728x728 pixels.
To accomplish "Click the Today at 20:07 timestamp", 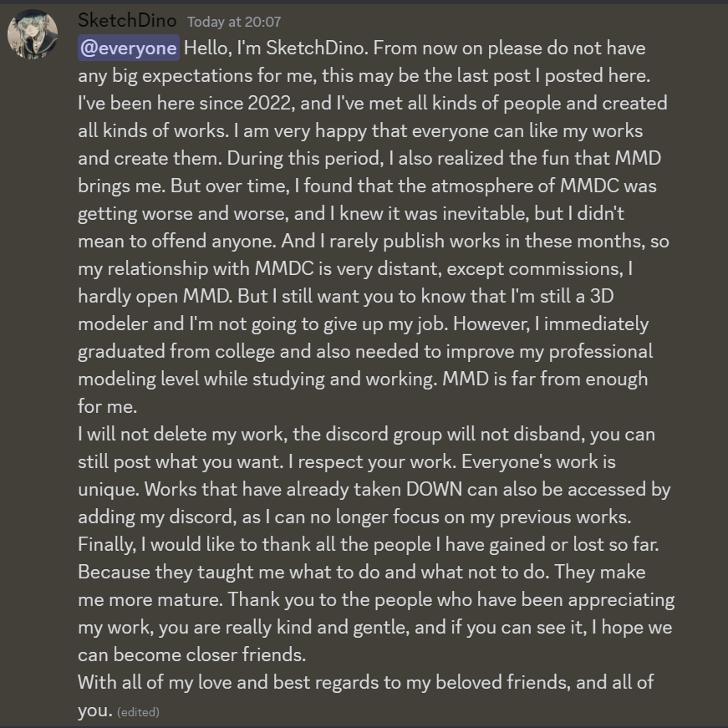I will pyautogui.click(x=234, y=22).
